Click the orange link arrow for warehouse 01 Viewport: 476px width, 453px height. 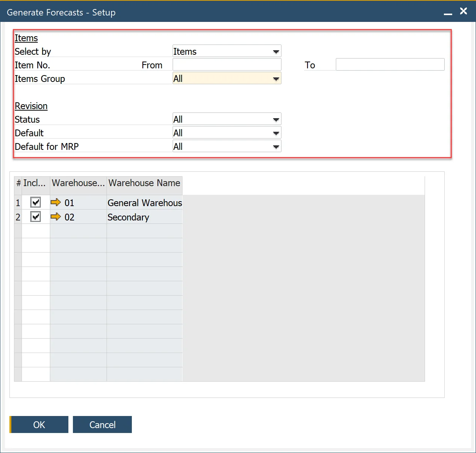pyautogui.click(x=56, y=202)
